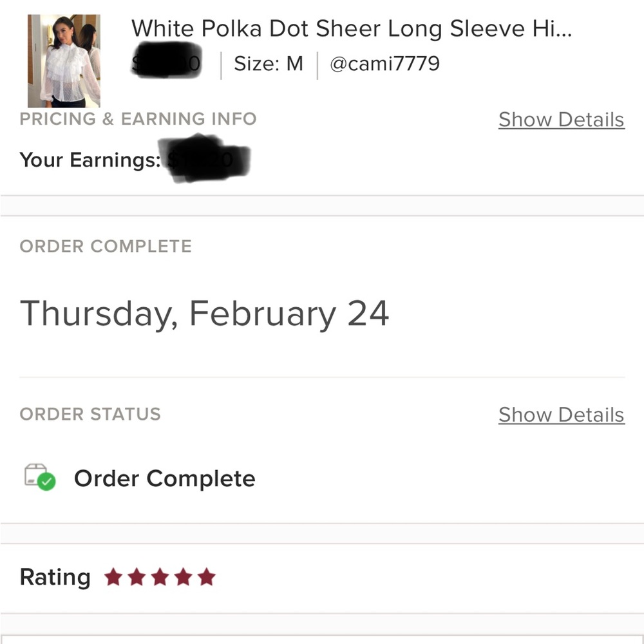Select the fourth rating star
Viewport: 644px width, 644px height.
(x=183, y=576)
